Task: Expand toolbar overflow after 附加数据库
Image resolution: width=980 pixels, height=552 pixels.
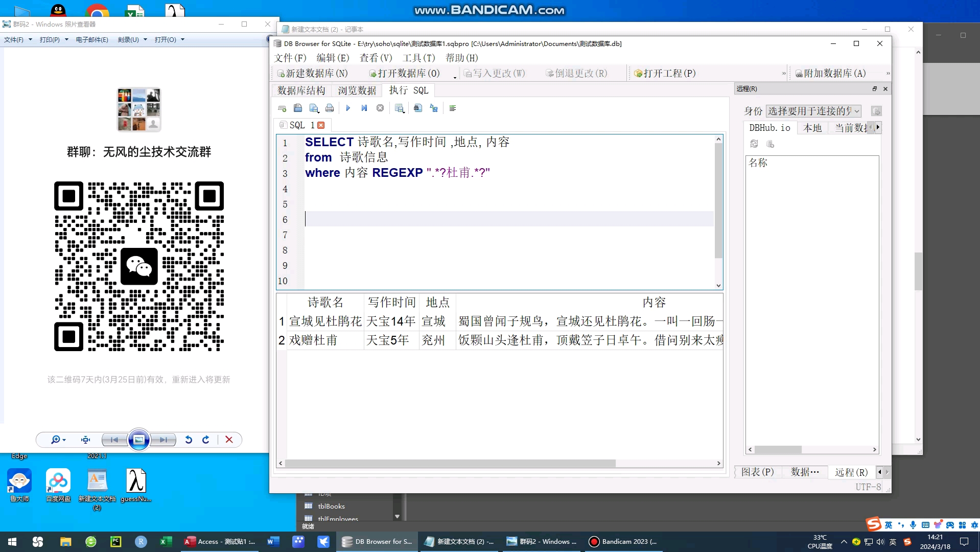Action: coord(888,74)
